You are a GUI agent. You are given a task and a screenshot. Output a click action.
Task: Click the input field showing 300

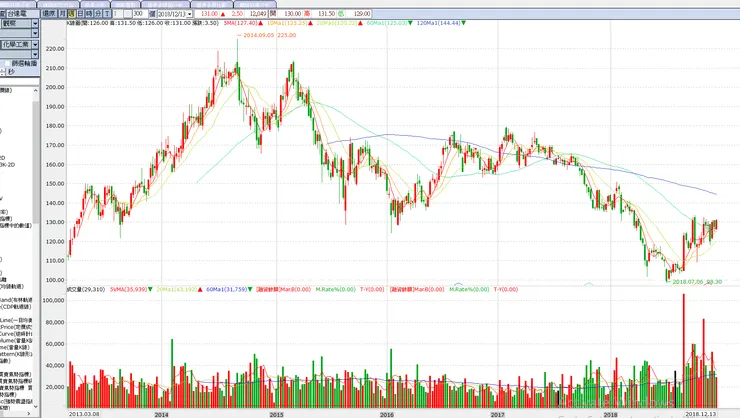140,14
